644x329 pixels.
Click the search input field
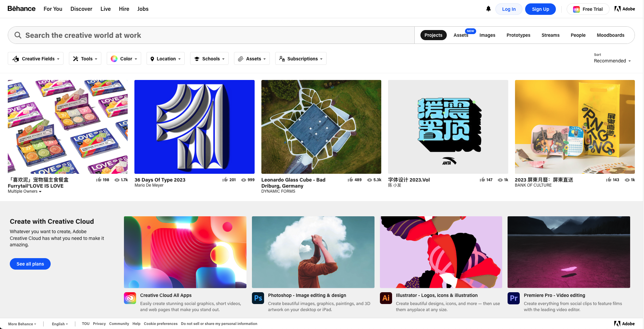pos(135,35)
